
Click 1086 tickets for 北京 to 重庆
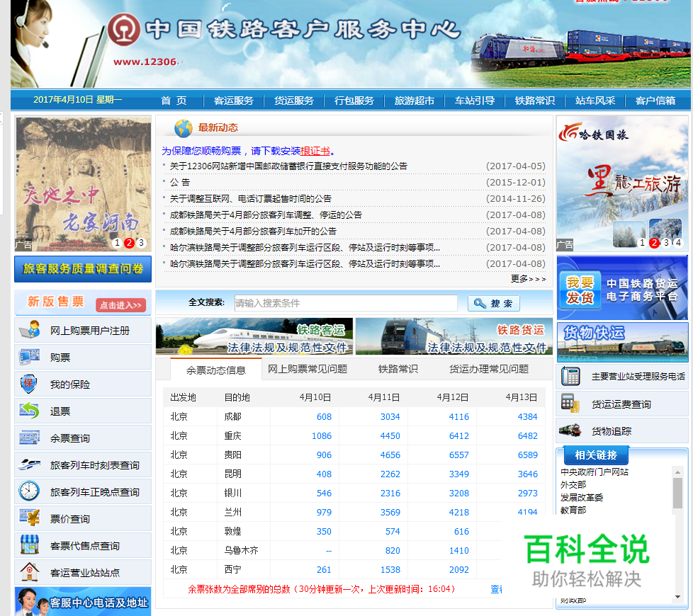point(321,436)
